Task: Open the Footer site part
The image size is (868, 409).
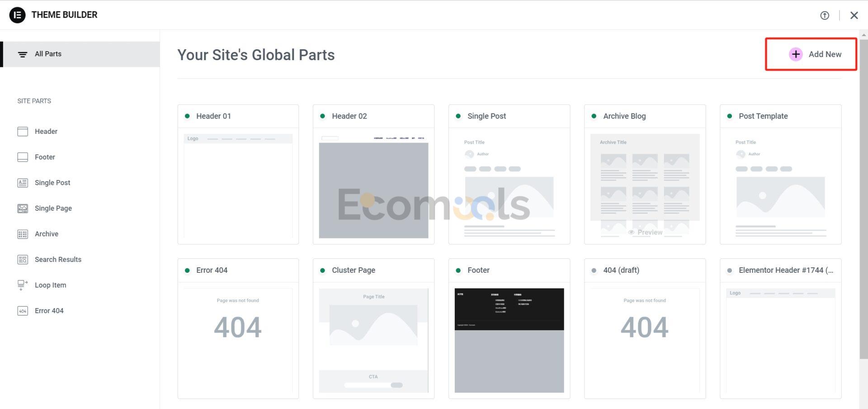Action: click(45, 157)
